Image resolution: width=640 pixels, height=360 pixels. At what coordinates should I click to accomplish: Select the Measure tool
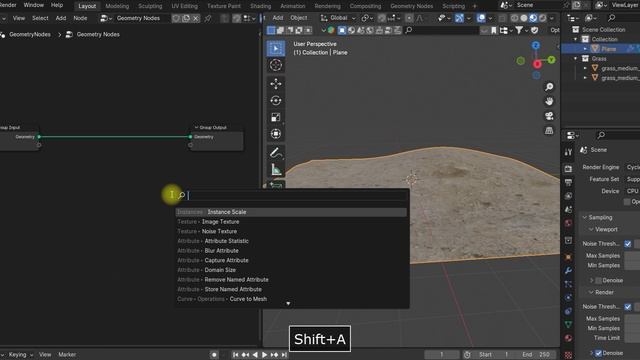(276, 169)
